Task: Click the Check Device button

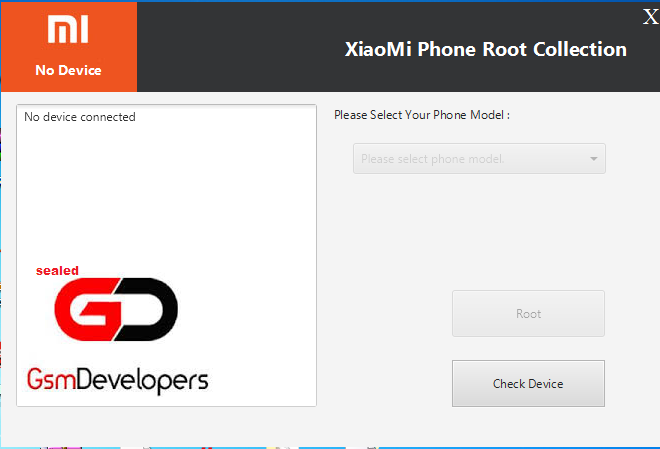Action: click(x=528, y=383)
